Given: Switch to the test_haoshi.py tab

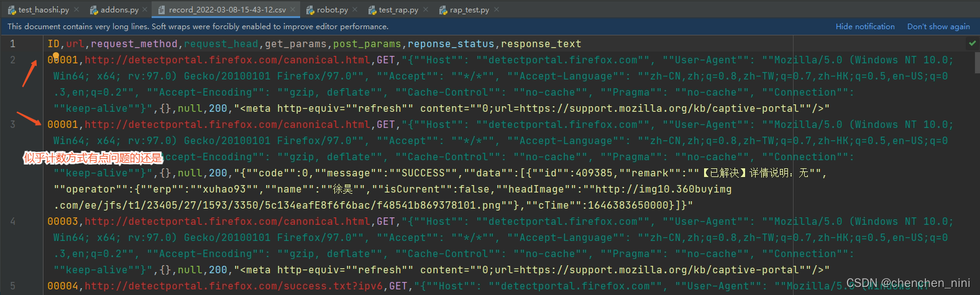Looking at the screenshot, I should pos(44,10).
